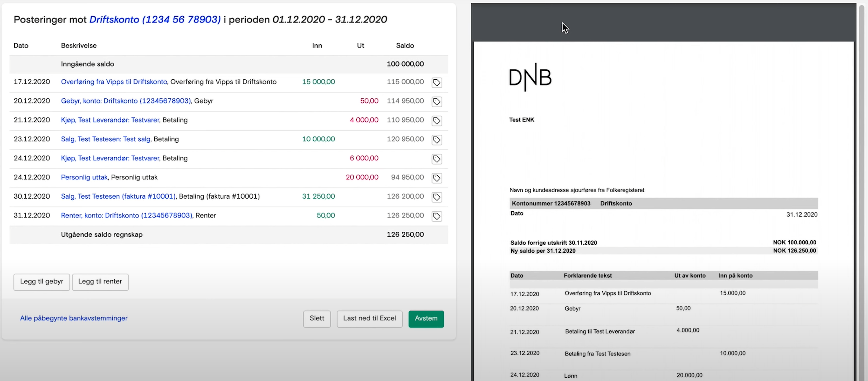Open Salg, Test Testesen: Test salg link
868x381 pixels.
pos(105,139)
